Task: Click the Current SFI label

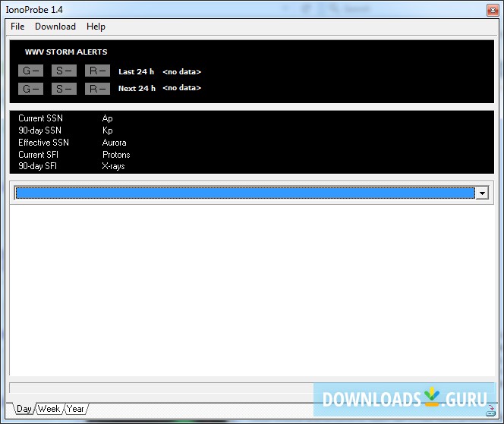Action: pos(38,155)
